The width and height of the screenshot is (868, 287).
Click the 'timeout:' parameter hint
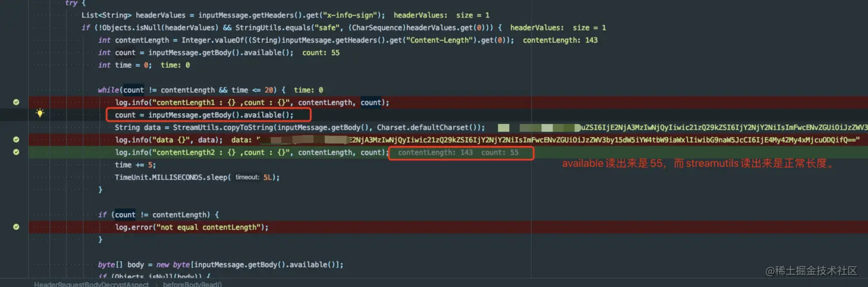(248, 177)
